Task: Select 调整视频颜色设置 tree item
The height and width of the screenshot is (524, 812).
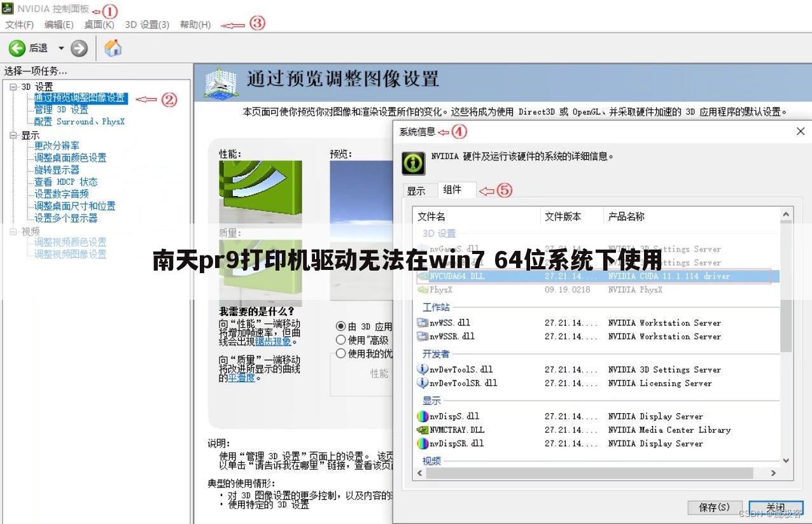Action: point(70,243)
